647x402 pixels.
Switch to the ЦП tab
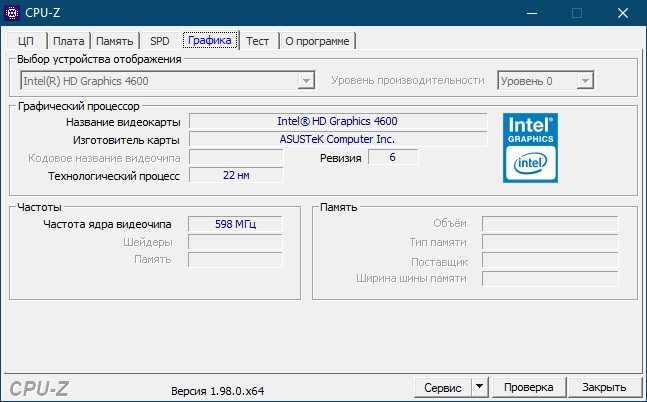(26, 41)
